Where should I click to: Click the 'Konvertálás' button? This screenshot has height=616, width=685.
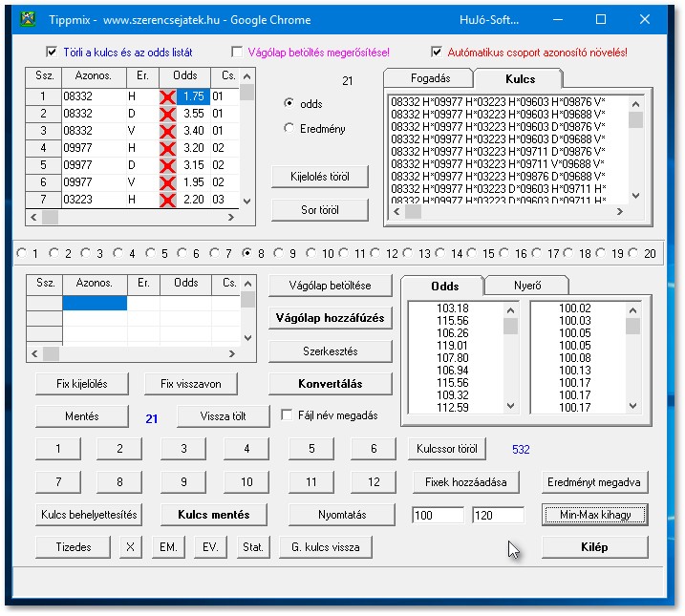330,384
